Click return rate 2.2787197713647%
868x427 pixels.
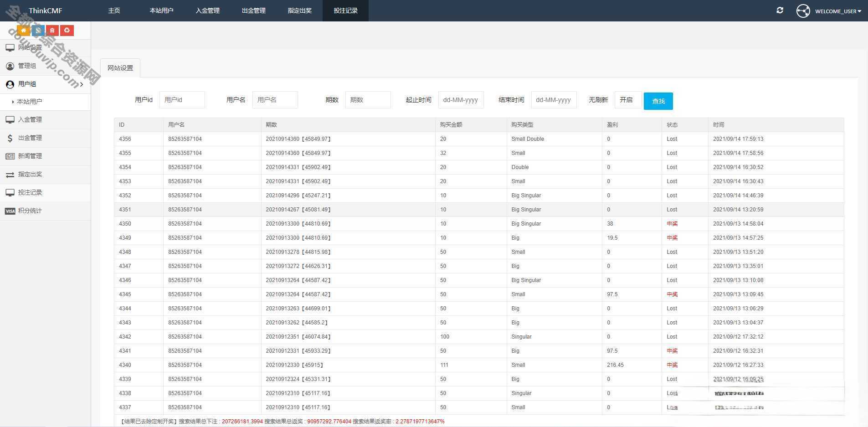(420, 422)
